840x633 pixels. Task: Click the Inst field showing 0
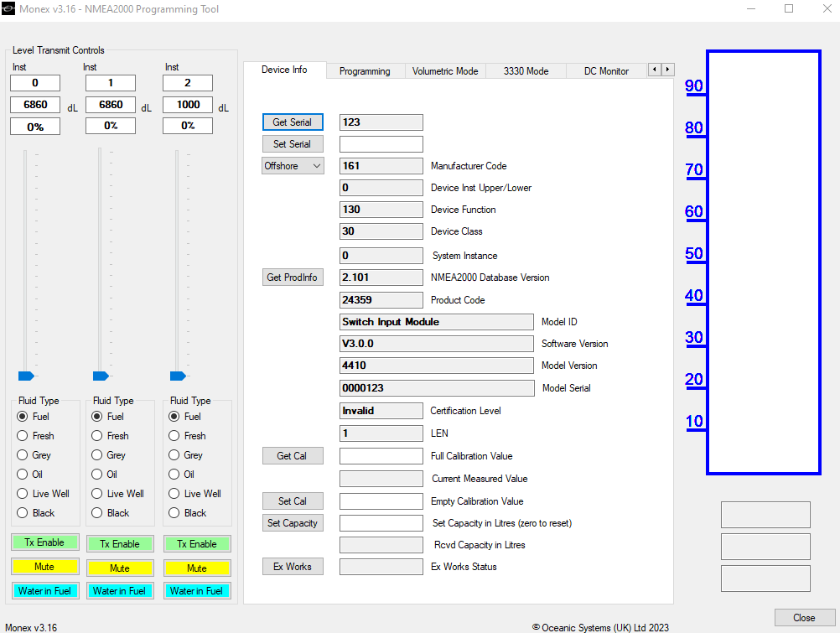[35, 83]
